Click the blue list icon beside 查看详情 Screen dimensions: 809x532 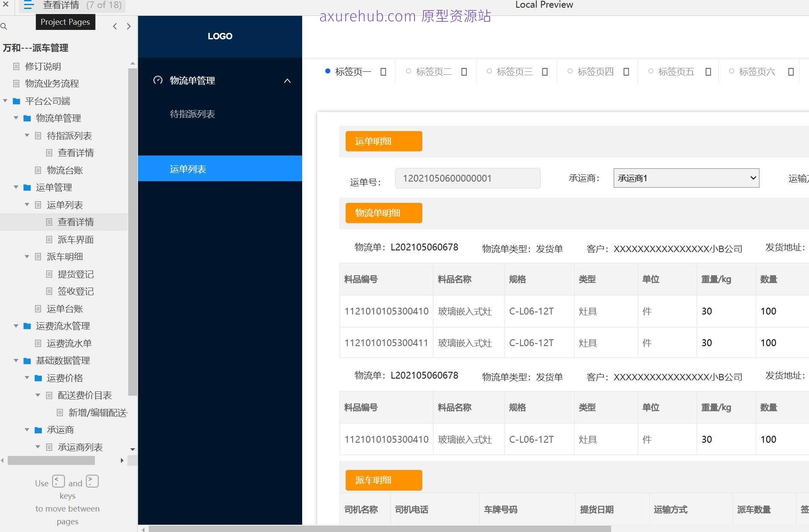[28, 6]
